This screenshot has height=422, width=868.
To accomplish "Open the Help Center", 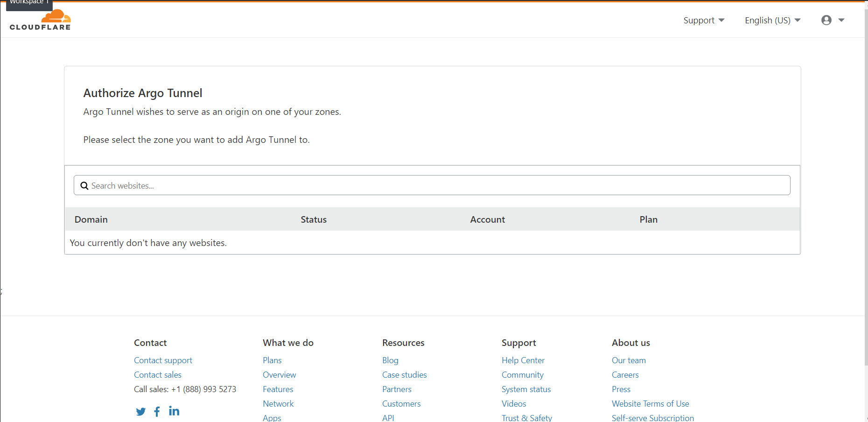I will tap(523, 360).
